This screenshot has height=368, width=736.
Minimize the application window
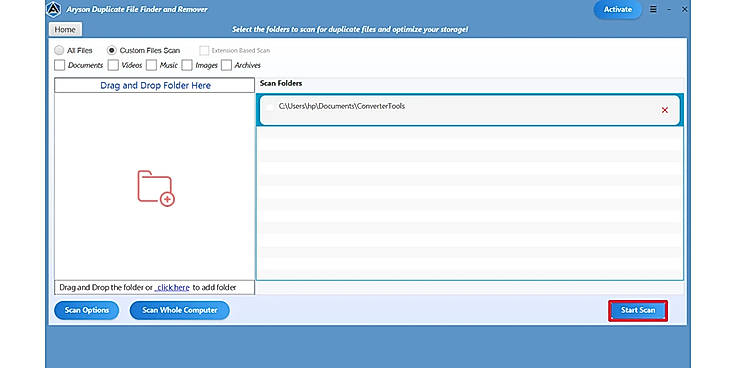tap(669, 9)
